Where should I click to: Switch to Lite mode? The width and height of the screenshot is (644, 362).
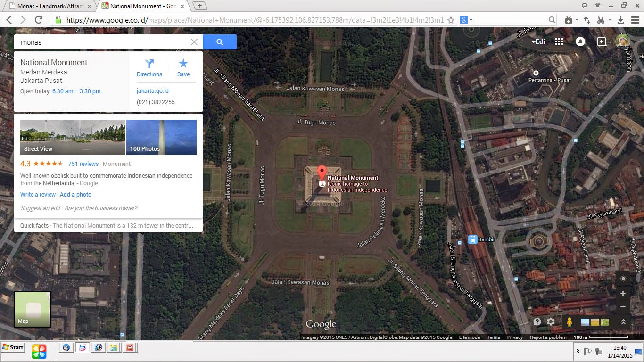coord(469,337)
